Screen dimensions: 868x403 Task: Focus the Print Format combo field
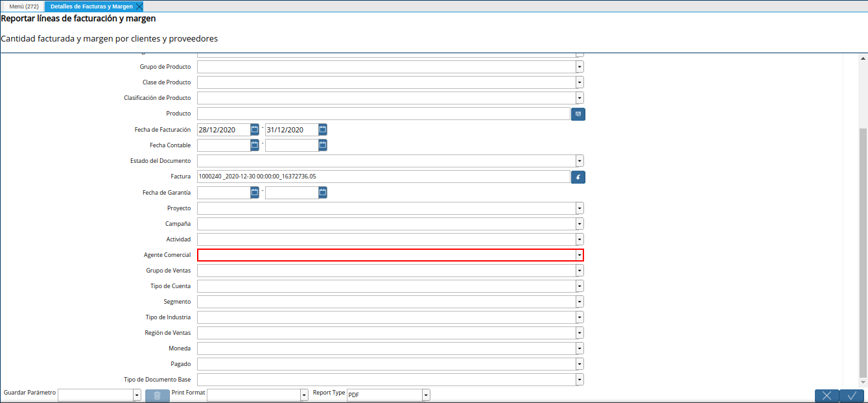pos(253,395)
